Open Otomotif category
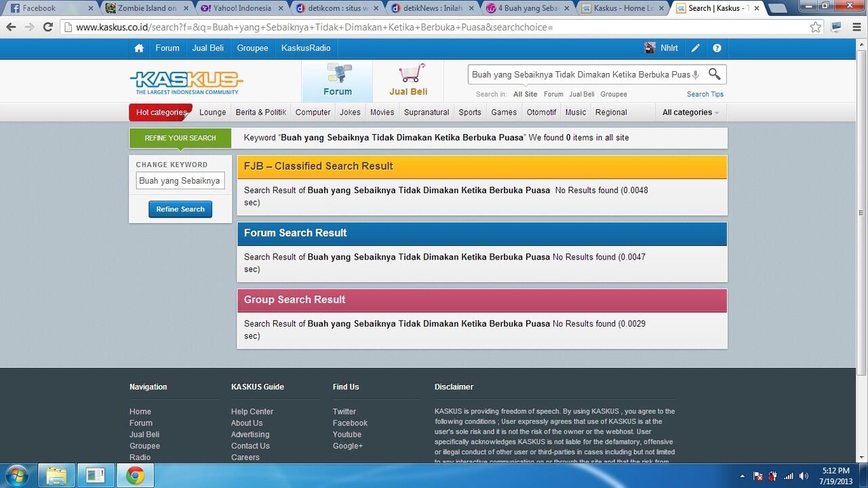Viewport: 868px width, 488px height. click(542, 113)
